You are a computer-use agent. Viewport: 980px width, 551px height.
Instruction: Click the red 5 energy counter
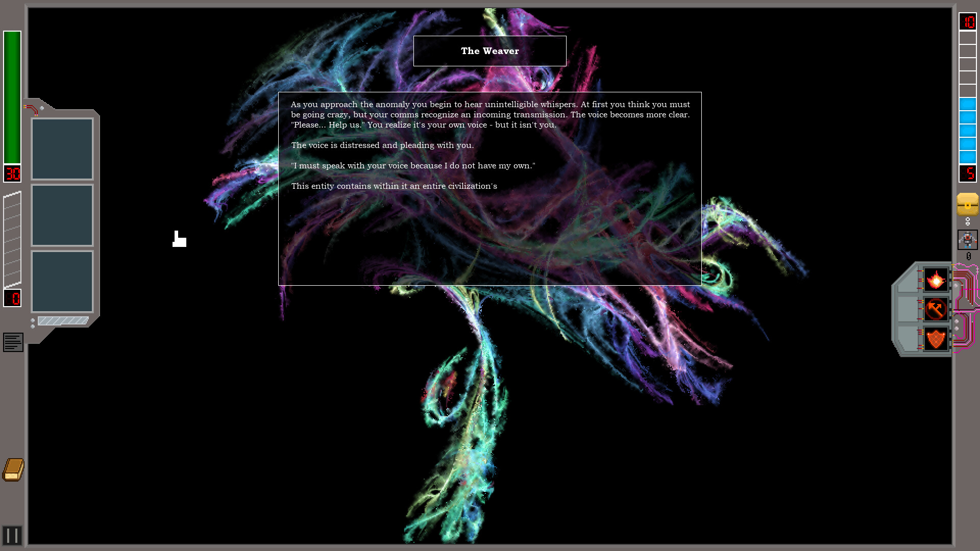[x=968, y=173]
